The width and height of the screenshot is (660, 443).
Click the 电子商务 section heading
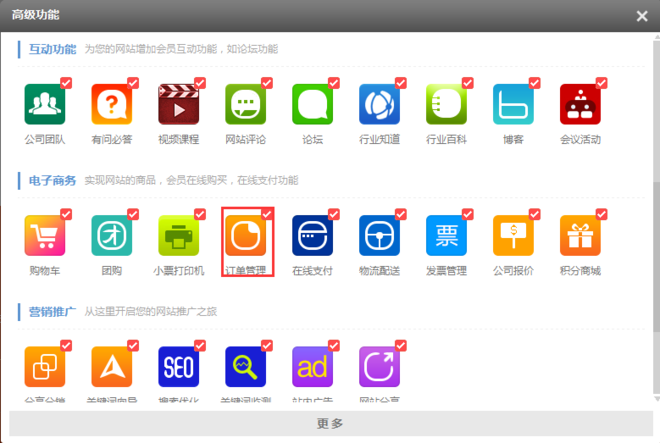pyautogui.click(x=52, y=181)
